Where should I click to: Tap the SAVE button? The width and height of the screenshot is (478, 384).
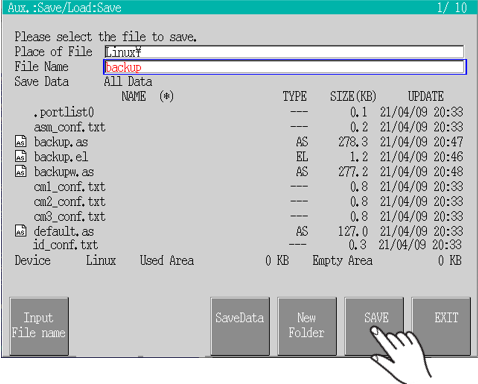(x=374, y=326)
